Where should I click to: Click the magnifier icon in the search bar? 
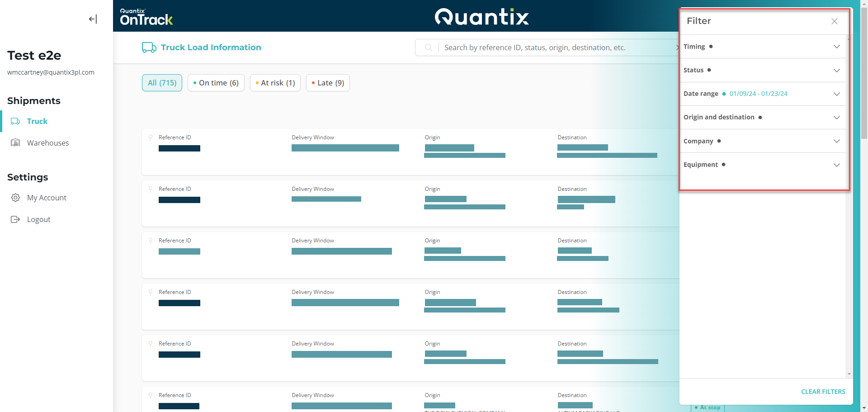click(428, 47)
